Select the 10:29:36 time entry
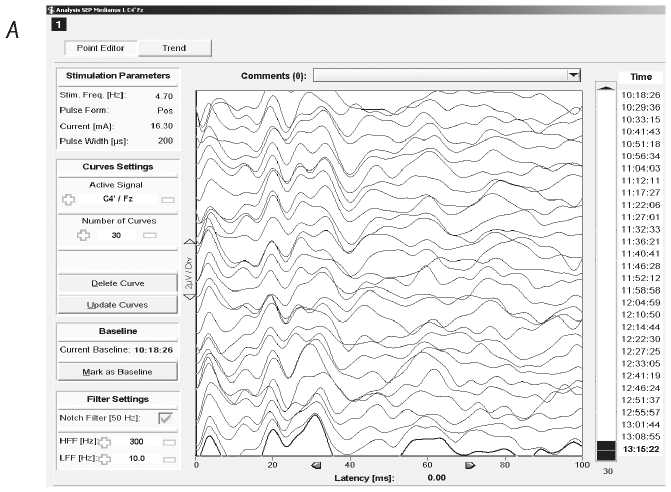The height and width of the screenshot is (492, 671). pyautogui.click(x=641, y=107)
